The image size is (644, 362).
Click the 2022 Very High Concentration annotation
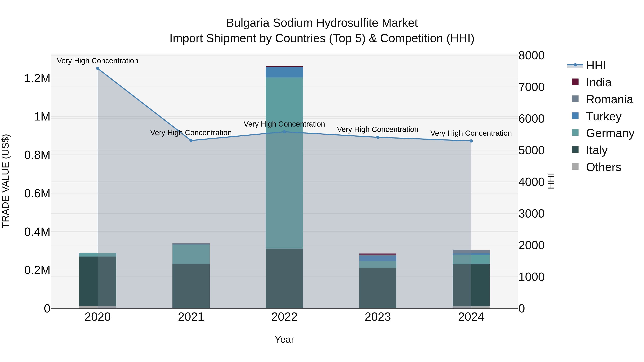(x=284, y=124)
